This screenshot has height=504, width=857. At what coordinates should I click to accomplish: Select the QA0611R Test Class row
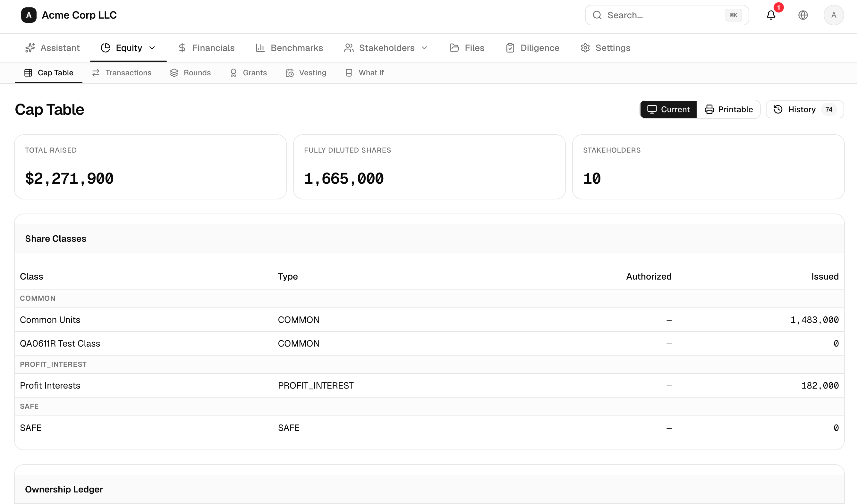tap(429, 344)
